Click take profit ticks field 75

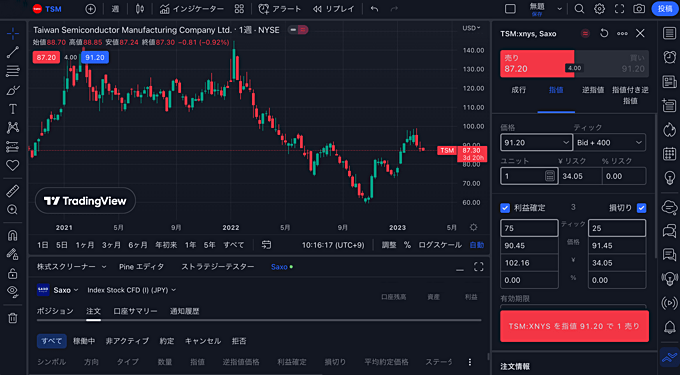[529, 228]
